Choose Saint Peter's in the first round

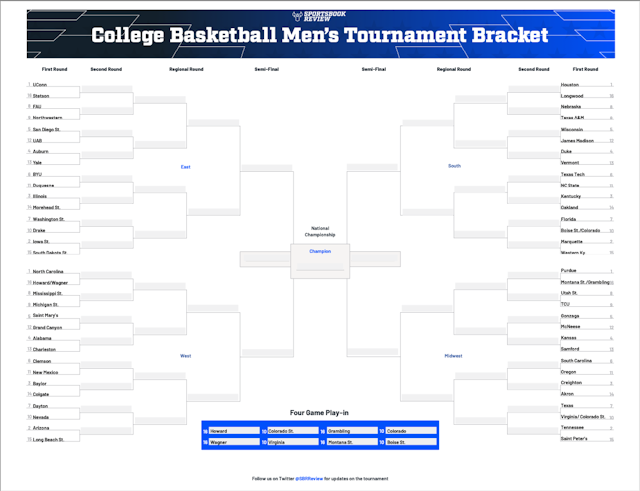point(574,438)
